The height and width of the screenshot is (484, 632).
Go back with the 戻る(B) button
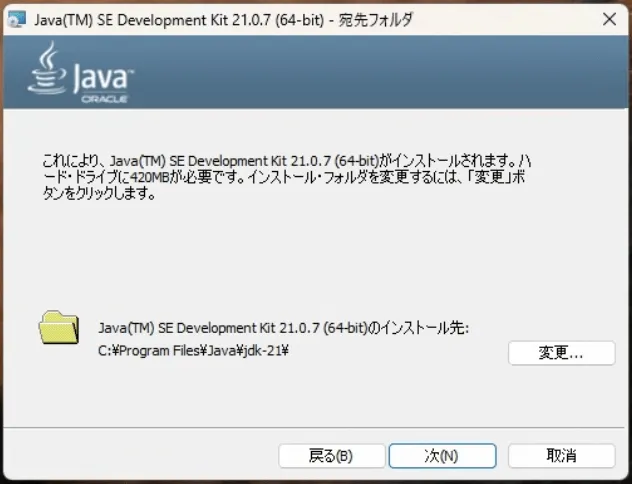(331, 456)
